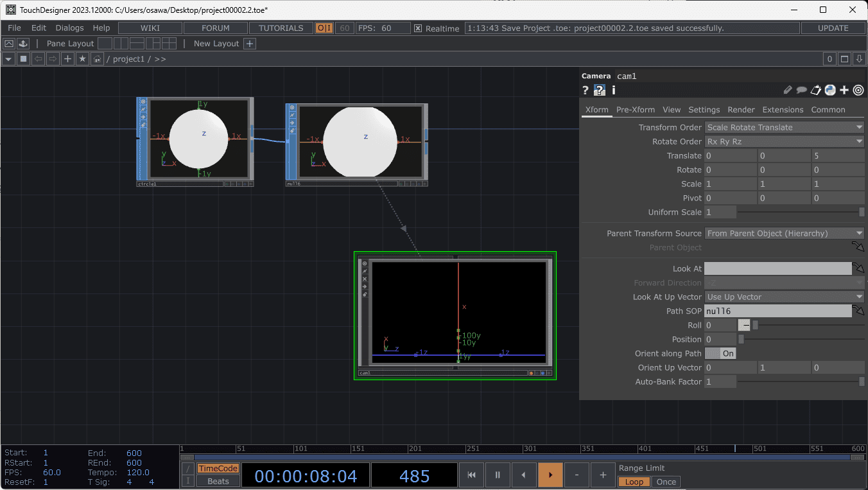The width and height of the screenshot is (868, 490).
Task: Select the left/right split pane layout
Action: point(121,44)
